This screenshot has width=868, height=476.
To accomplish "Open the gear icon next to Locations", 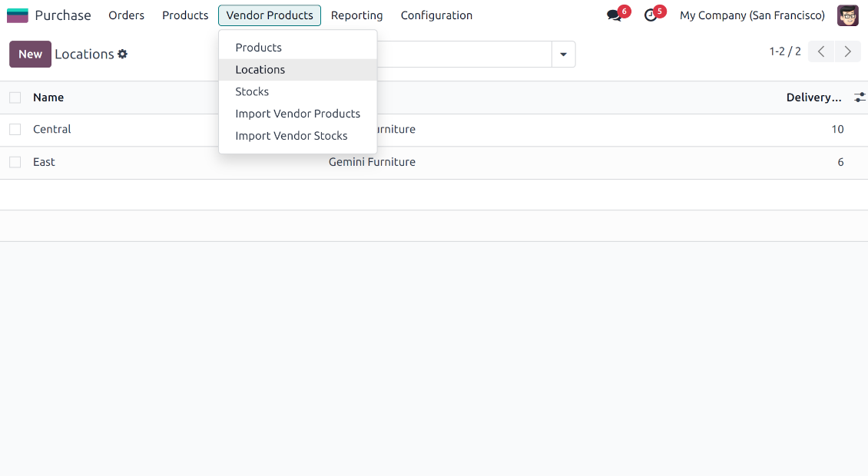I will (x=123, y=54).
